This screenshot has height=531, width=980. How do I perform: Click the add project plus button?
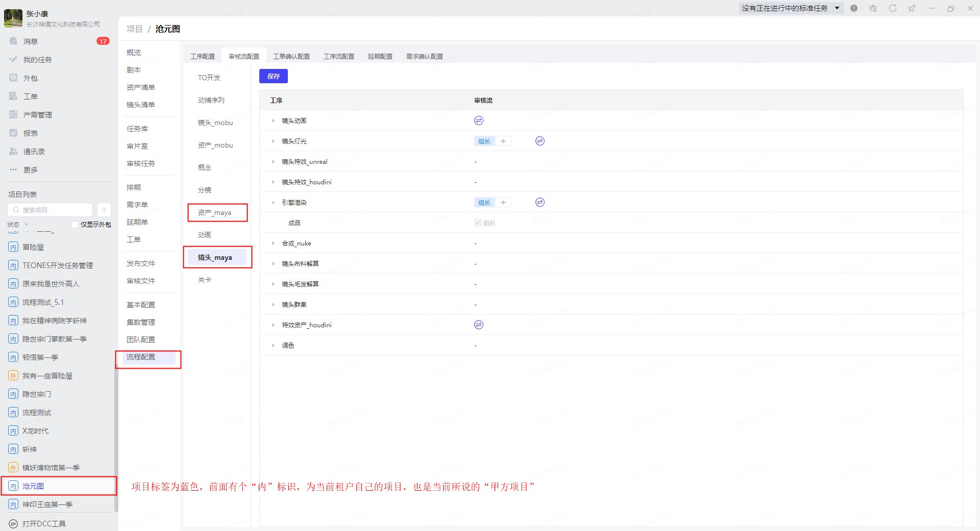click(104, 210)
